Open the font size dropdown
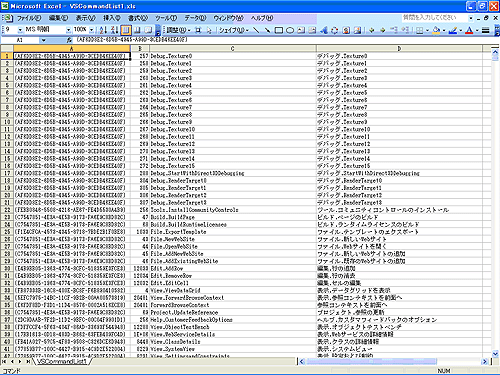This screenshot has width=500, height=375. tap(20, 30)
